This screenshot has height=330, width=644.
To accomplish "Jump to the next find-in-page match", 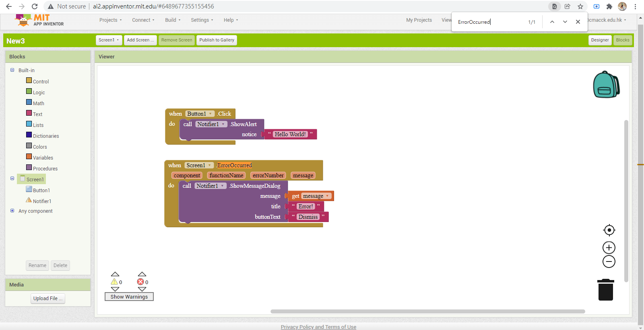I will coord(565,22).
